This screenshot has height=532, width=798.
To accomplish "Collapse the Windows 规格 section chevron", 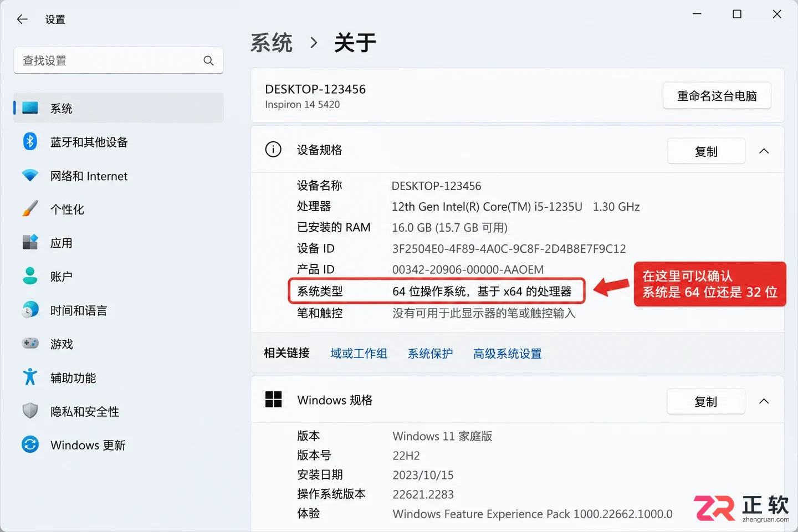I will point(764,401).
